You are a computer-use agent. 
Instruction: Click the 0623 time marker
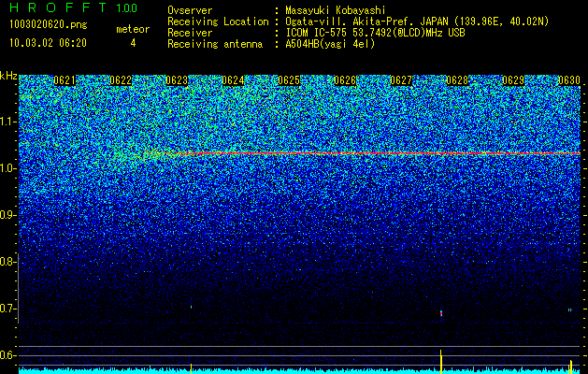[177, 80]
